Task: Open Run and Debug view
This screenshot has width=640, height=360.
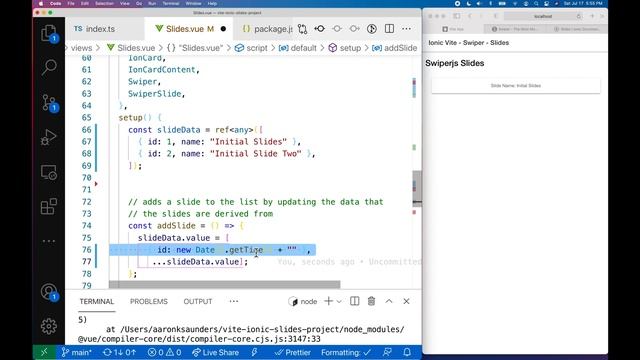Action: (49, 137)
